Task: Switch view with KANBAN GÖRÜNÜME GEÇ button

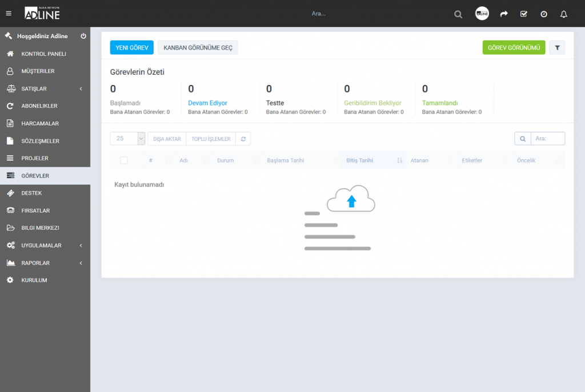Action: [198, 48]
